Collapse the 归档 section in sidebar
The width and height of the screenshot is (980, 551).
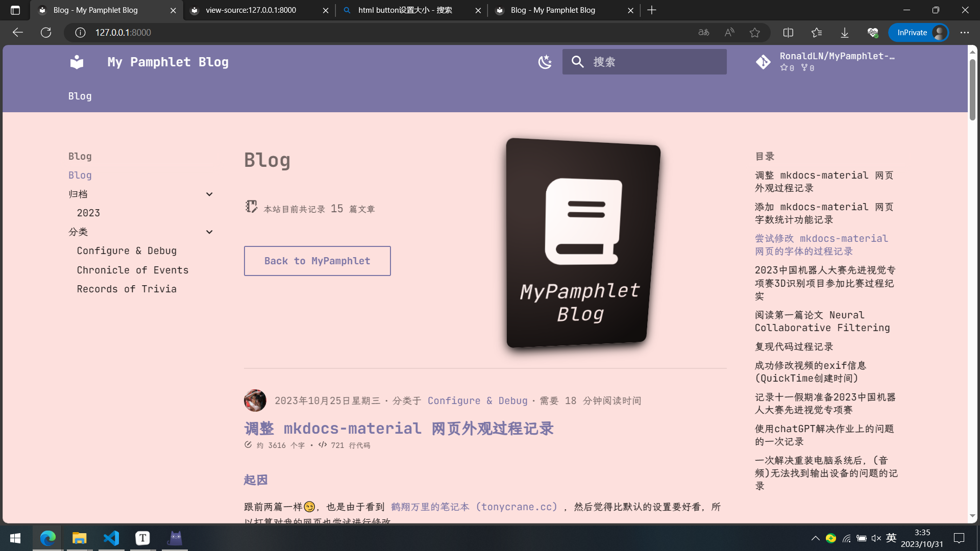[x=209, y=194]
